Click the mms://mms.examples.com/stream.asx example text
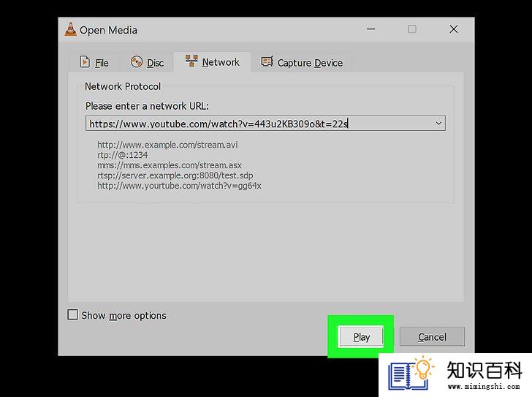This screenshot has width=532, height=397. pyautogui.click(x=170, y=165)
